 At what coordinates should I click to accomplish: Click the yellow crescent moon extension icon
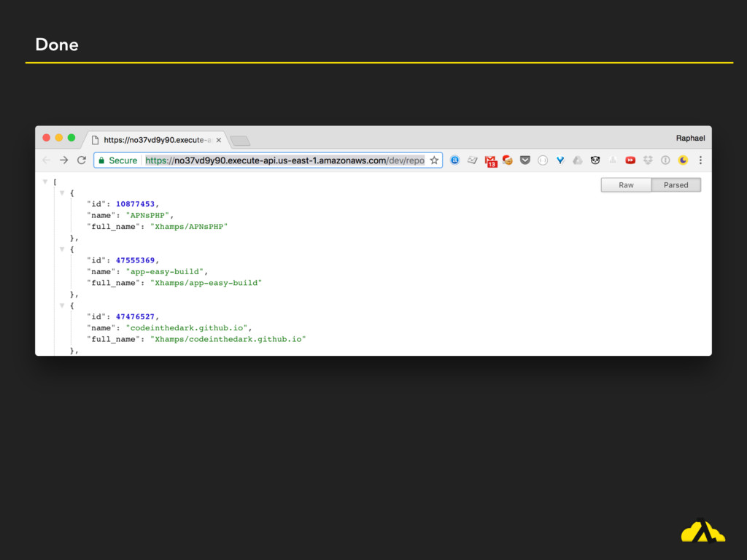[x=683, y=160]
